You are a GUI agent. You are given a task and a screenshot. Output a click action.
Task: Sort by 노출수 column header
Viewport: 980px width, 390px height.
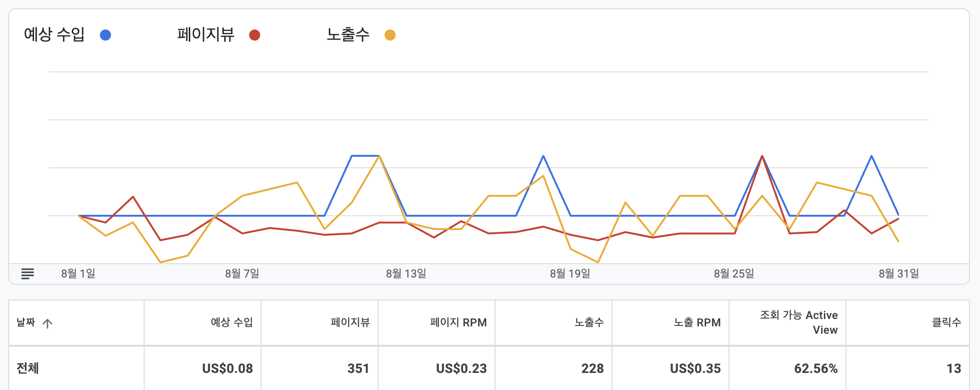[589, 323]
